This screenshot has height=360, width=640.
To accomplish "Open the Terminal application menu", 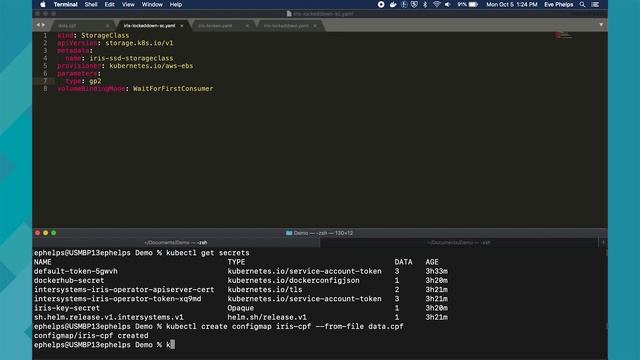I will [x=65, y=4].
